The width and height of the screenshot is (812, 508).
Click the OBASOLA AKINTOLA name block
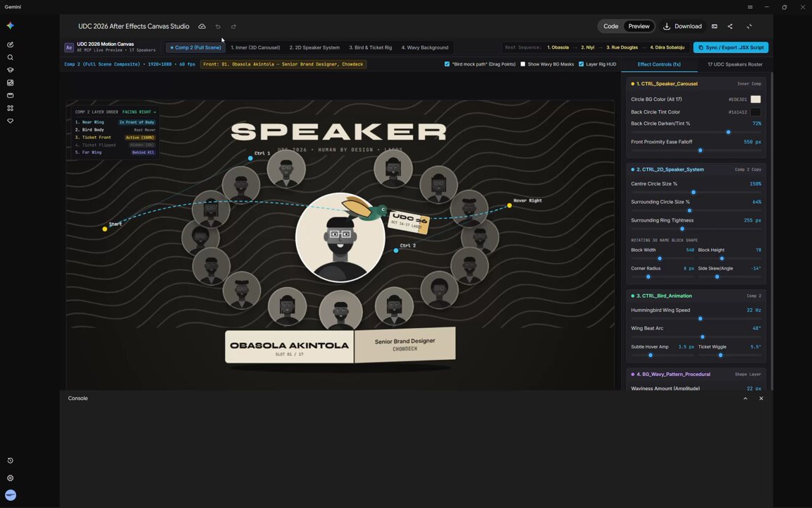[x=290, y=347]
